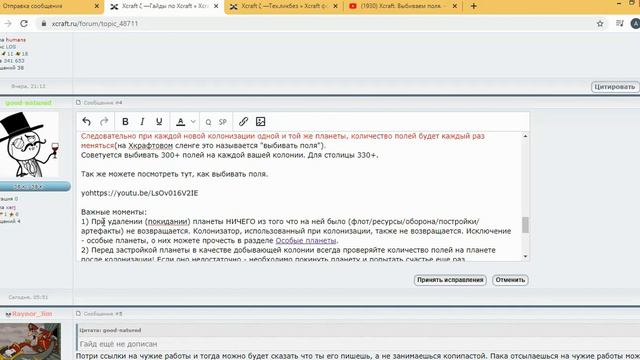The height and width of the screenshot is (360, 640).
Task: Switch to Гайды по Xcraft tab
Action: tap(165, 6)
